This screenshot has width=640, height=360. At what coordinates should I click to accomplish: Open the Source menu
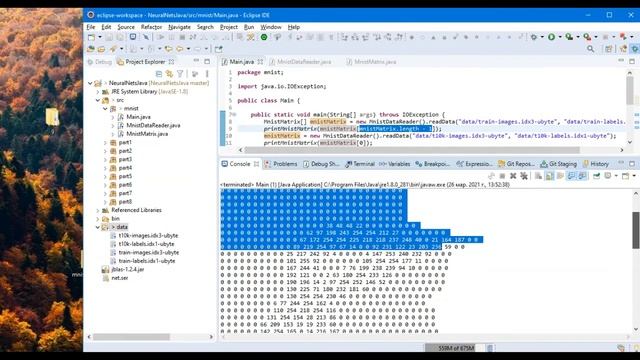tap(126, 27)
